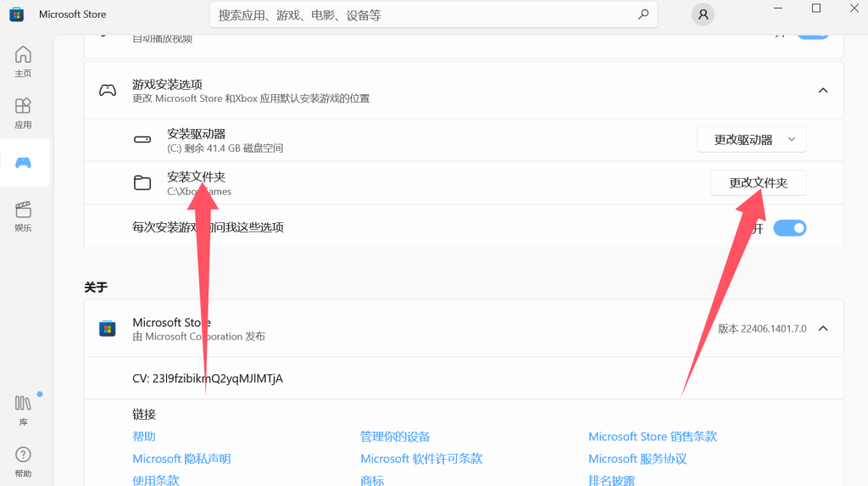The height and width of the screenshot is (486, 868).
Task: Minimize the Microsoft Store window
Action: pos(778,8)
